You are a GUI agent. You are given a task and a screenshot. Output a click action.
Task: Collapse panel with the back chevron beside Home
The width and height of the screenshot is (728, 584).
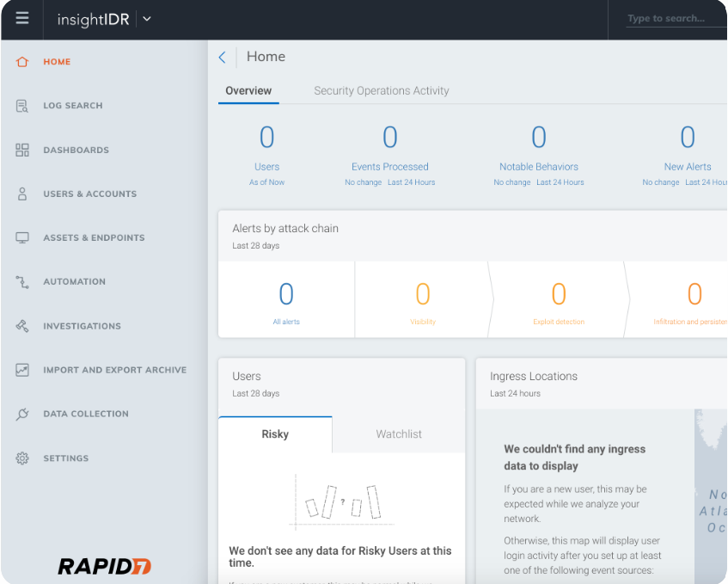point(222,57)
